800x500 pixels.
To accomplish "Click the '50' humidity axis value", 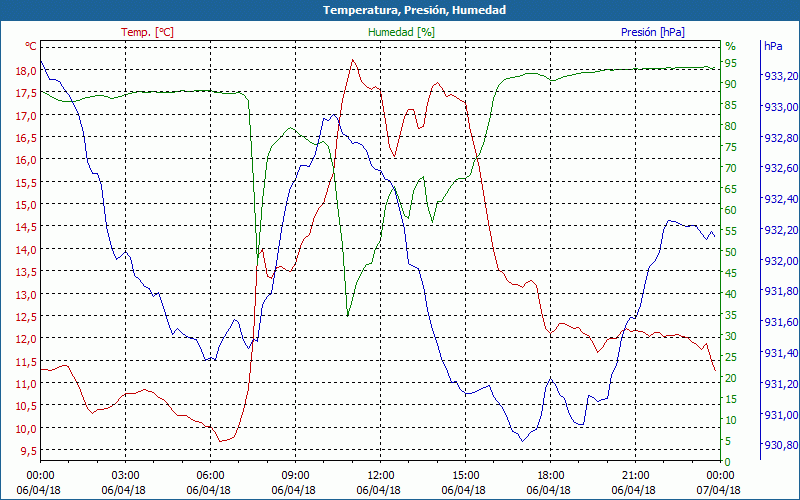I will click(x=731, y=252).
